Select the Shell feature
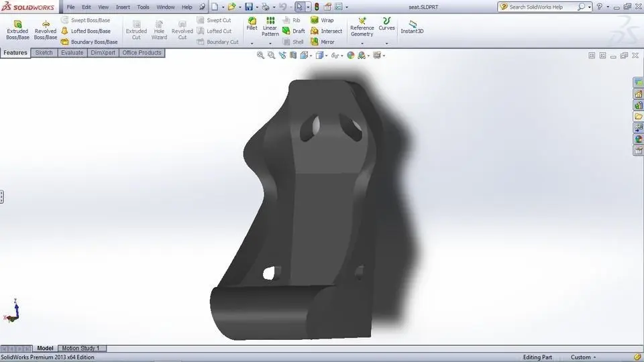644x362 pixels. [x=293, y=42]
